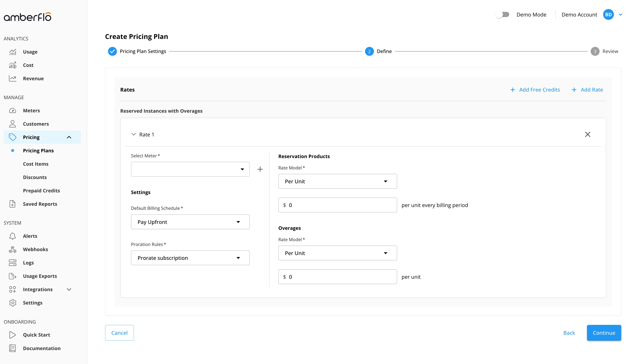The image size is (638, 364).
Task: Click the Continue button
Action: click(x=604, y=332)
